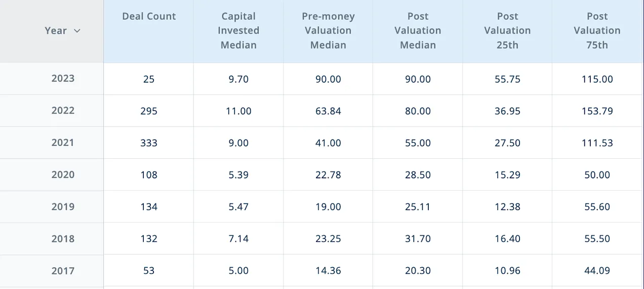Viewport: 644px width, 289px height.
Task: Select the 153.79 post valuation cell
Action: coord(597,111)
